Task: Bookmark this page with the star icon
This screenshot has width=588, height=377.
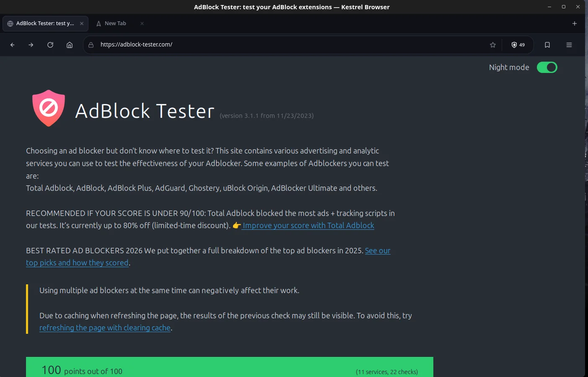Action: point(493,45)
